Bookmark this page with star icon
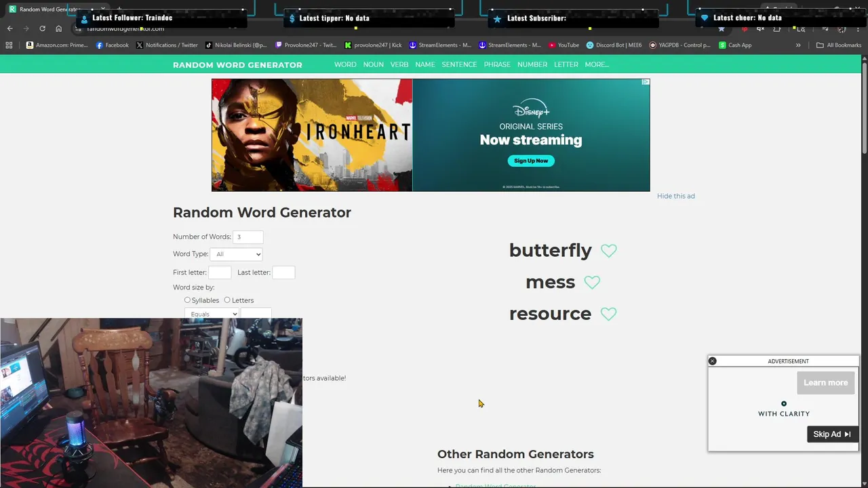The image size is (868, 488). (722, 28)
